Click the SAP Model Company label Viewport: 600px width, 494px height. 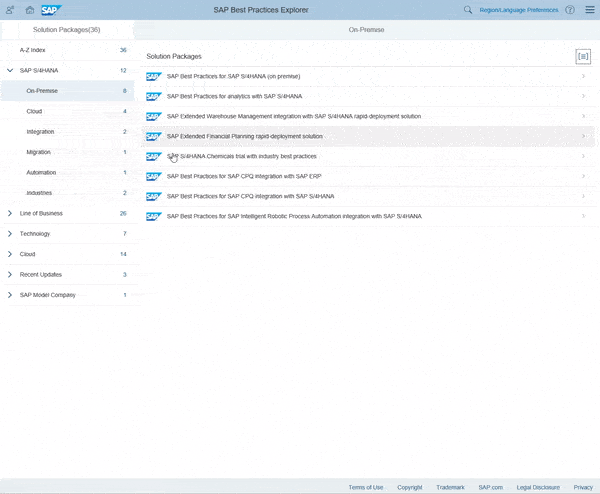pos(47,295)
